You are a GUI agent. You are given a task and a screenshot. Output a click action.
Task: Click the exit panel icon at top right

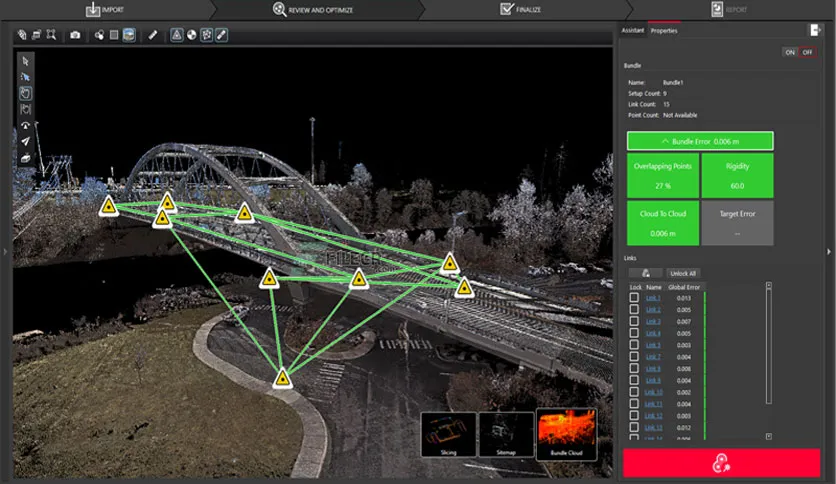pyautogui.click(x=816, y=31)
